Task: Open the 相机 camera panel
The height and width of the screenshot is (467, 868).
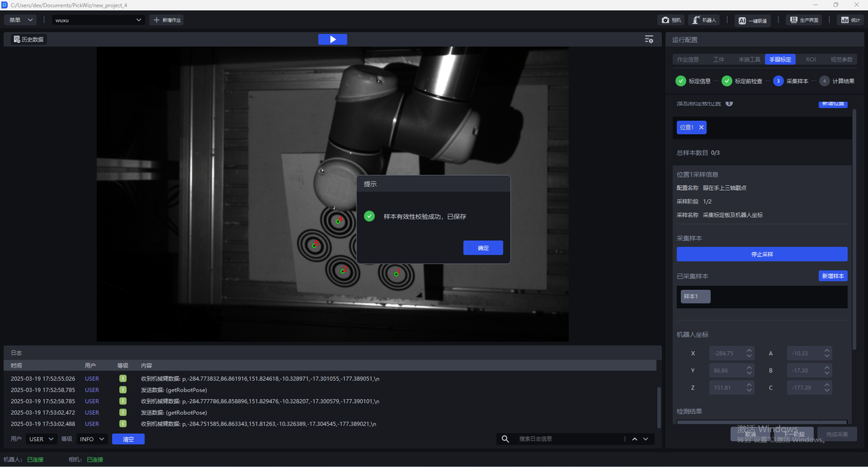Action: point(670,20)
